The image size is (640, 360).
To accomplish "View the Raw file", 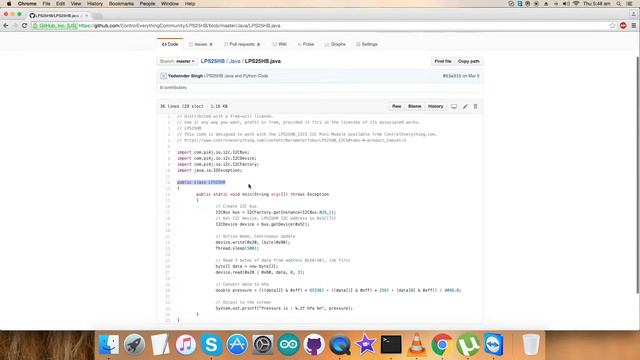I will (396, 107).
